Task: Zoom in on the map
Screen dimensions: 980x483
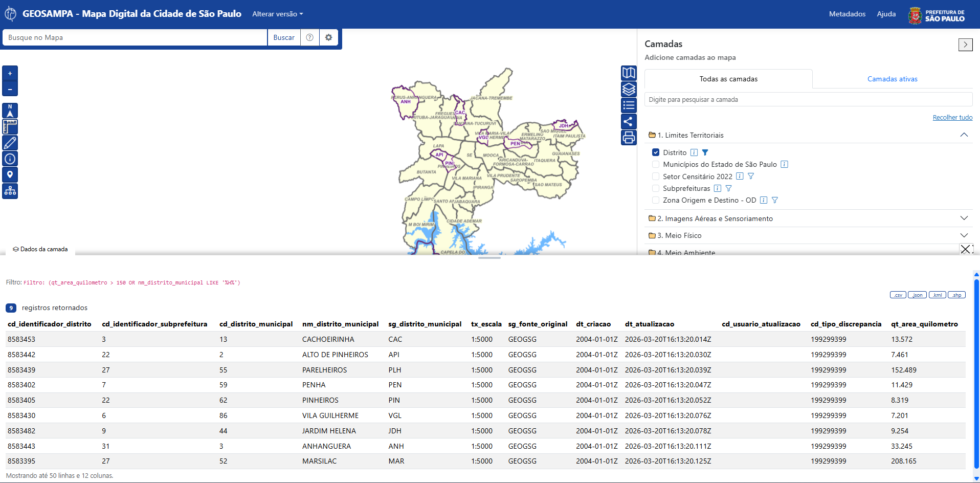Action: point(10,73)
